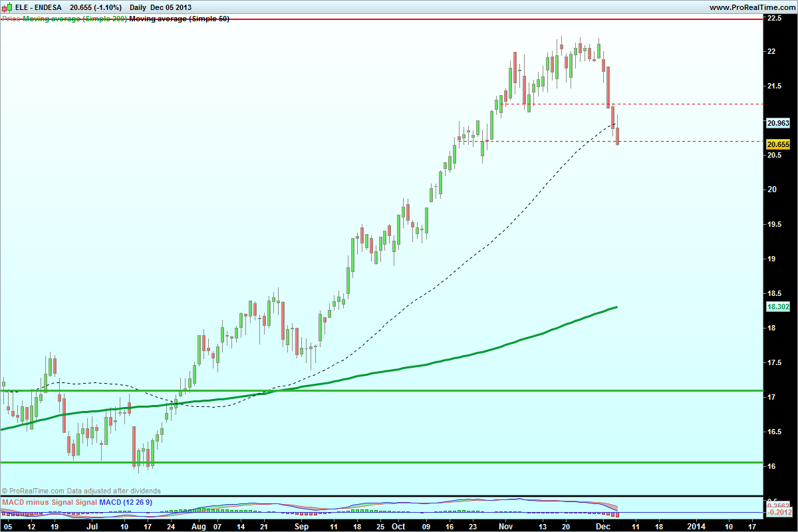Click the last candlestick at 20.655
The image size is (798, 532).
point(618,136)
